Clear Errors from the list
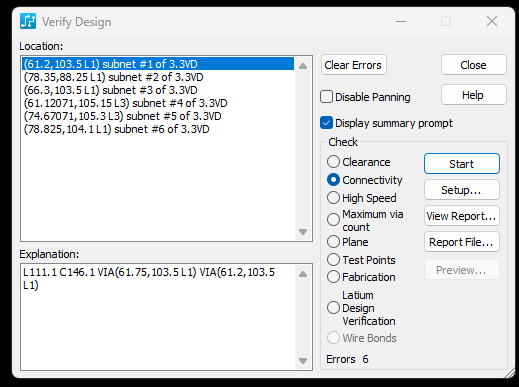 point(353,65)
